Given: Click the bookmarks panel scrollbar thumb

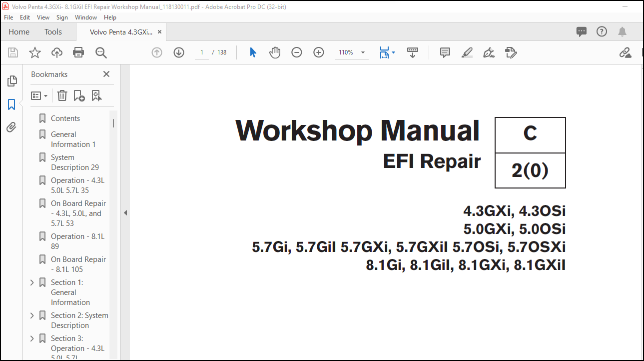Looking at the screenshot, I should [113, 123].
